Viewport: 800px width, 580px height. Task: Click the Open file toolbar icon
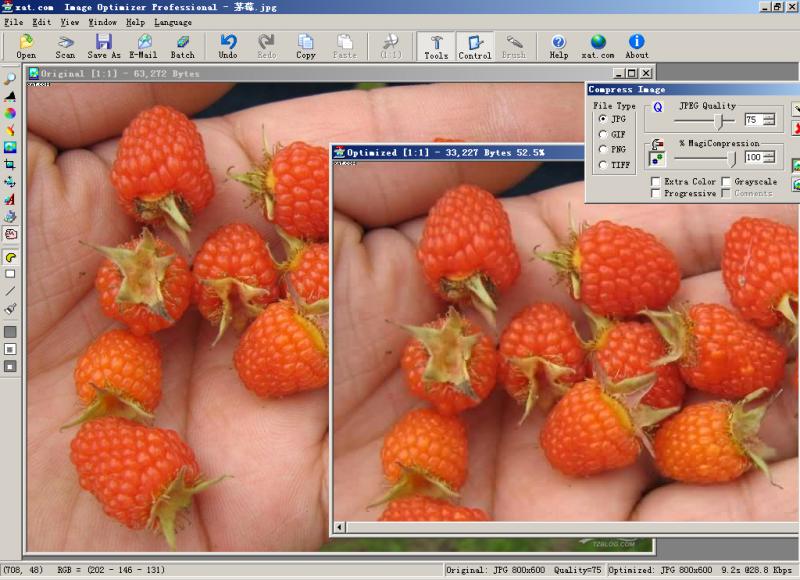26,45
